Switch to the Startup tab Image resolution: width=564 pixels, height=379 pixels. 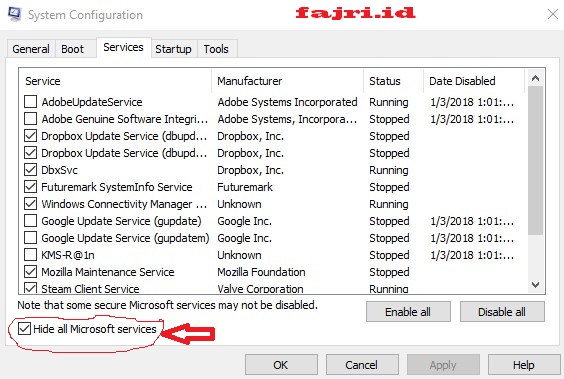[173, 49]
